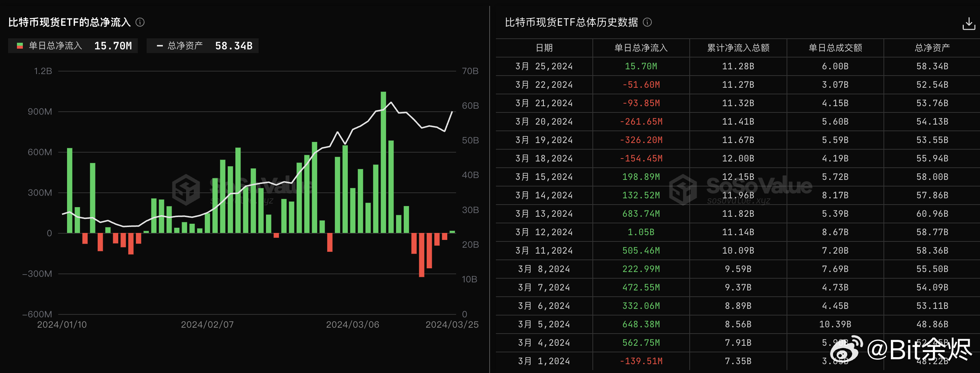The width and height of the screenshot is (980, 373).
Task: Click the -51.60M net inflow value
Action: 641,85
